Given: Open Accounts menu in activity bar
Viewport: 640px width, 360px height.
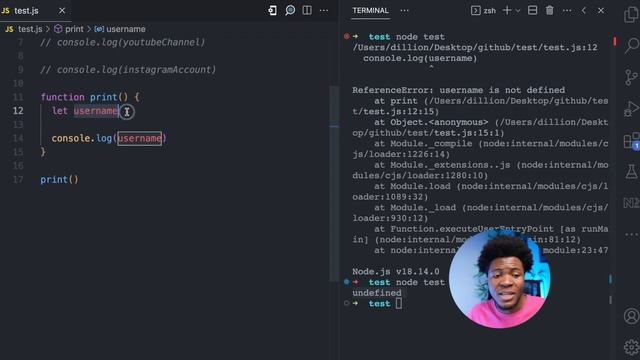Looking at the screenshot, I should 631,316.
